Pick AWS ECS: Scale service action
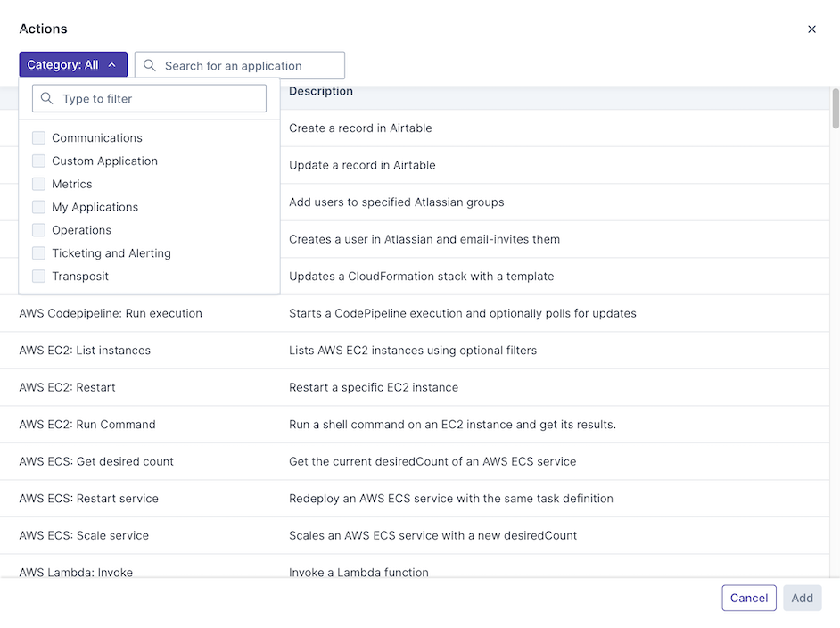The width and height of the screenshot is (840, 628). [84, 535]
